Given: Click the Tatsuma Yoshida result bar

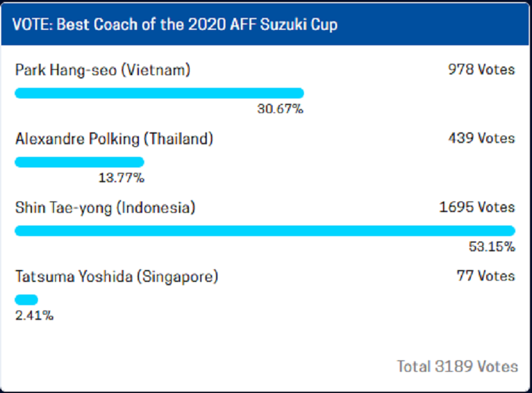Looking at the screenshot, I should pos(27,300).
